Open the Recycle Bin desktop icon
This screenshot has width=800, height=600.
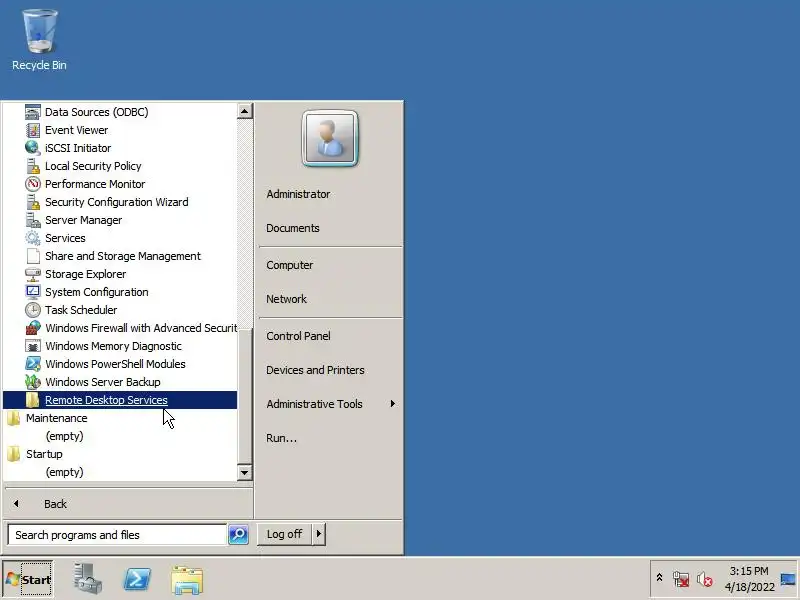pos(39,40)
